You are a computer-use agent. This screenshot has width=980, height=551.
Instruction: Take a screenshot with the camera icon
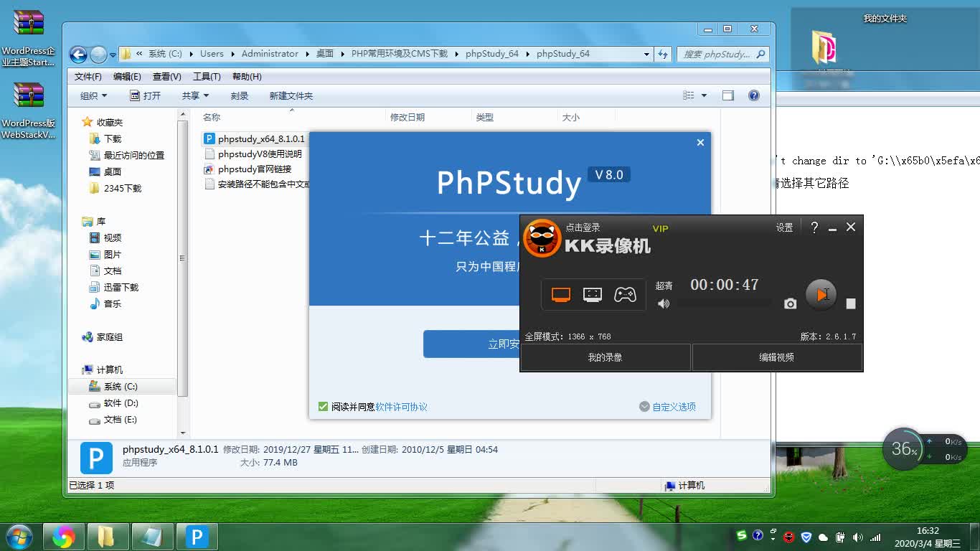pos(790,303)
